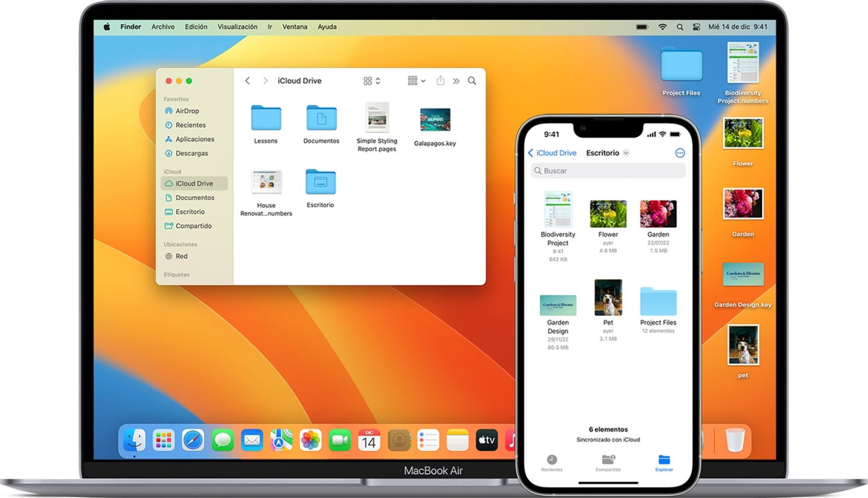Screen dimensions: 868x498
Task: Open the Ayuda menu
Action: pos(327,27)
